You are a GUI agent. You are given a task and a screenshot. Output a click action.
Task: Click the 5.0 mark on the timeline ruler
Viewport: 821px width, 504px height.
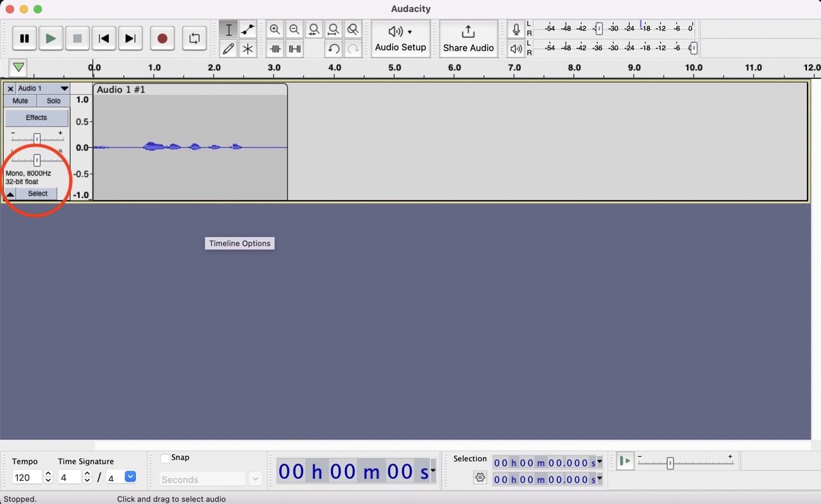point(394,67)
